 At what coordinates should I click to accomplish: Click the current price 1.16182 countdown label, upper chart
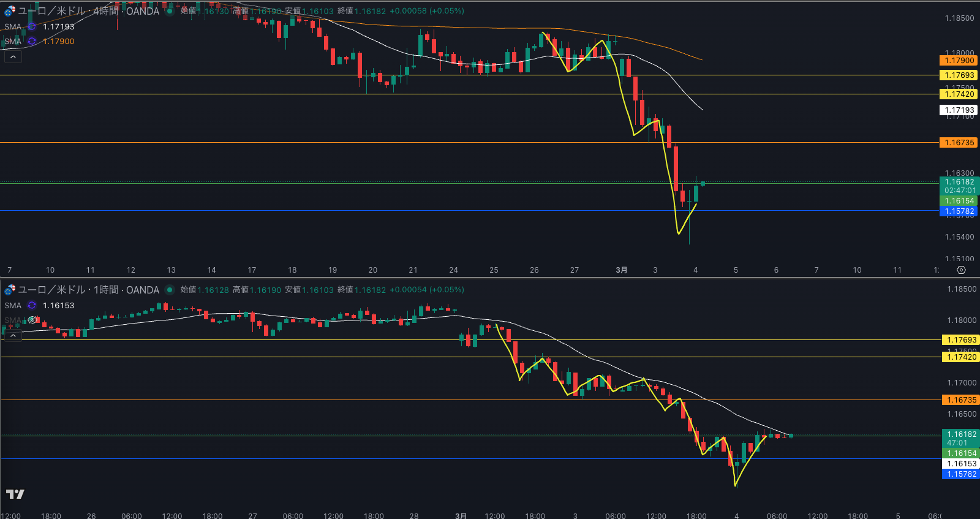tap(959, 186)
